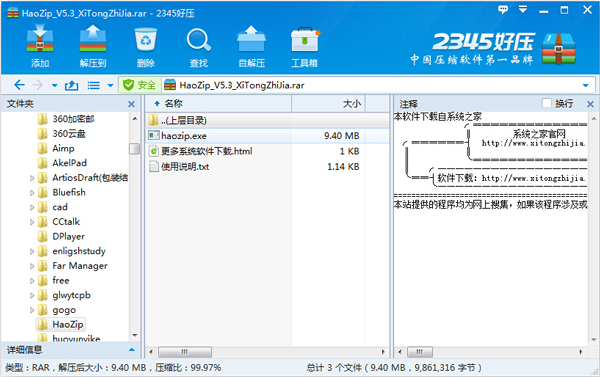The height and width of the screenshot is (377, 600).
Task: Select 更多系统软件下载.html file
Action: click(201, 151)
